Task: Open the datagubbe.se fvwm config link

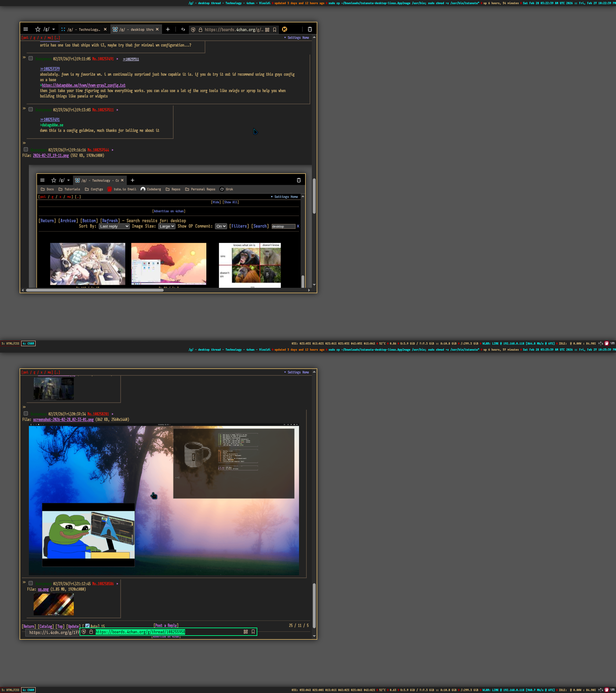Action: click(x=83, y=85)
